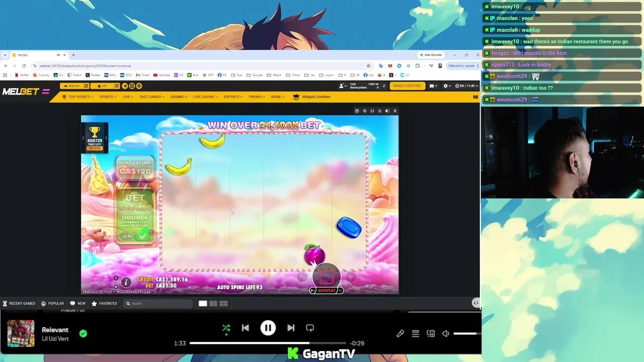Viewport: 644px width, 362px height.
Task: Select the RECENT GAMES tab
Action: tap(19, 303)
